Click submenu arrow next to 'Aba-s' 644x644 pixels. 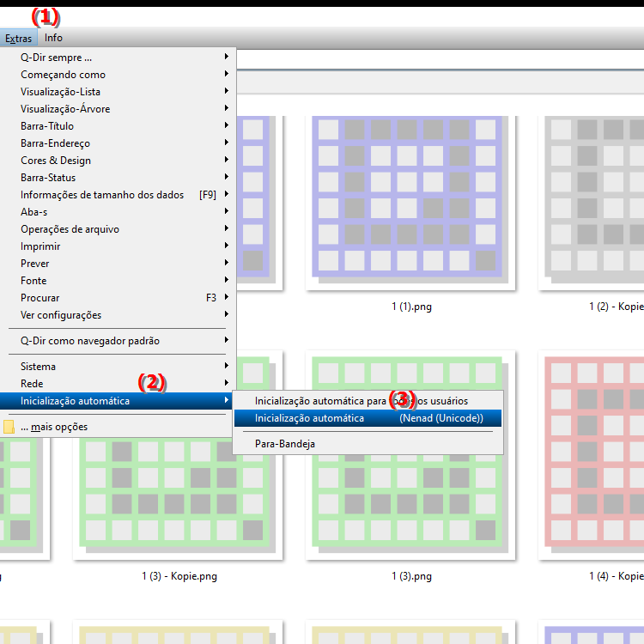[227, 211]
